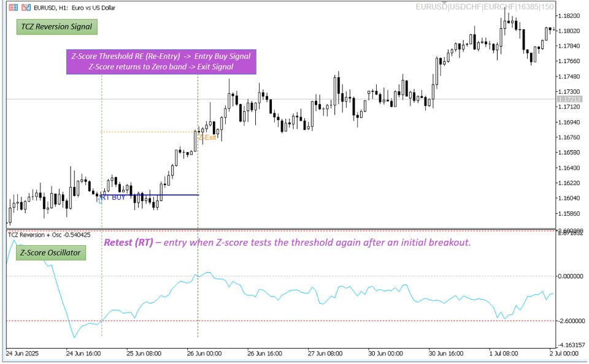
Task: Click the 'TCZ Reversion + Osc -0.540425' indicator label
Action: point(49,235)
